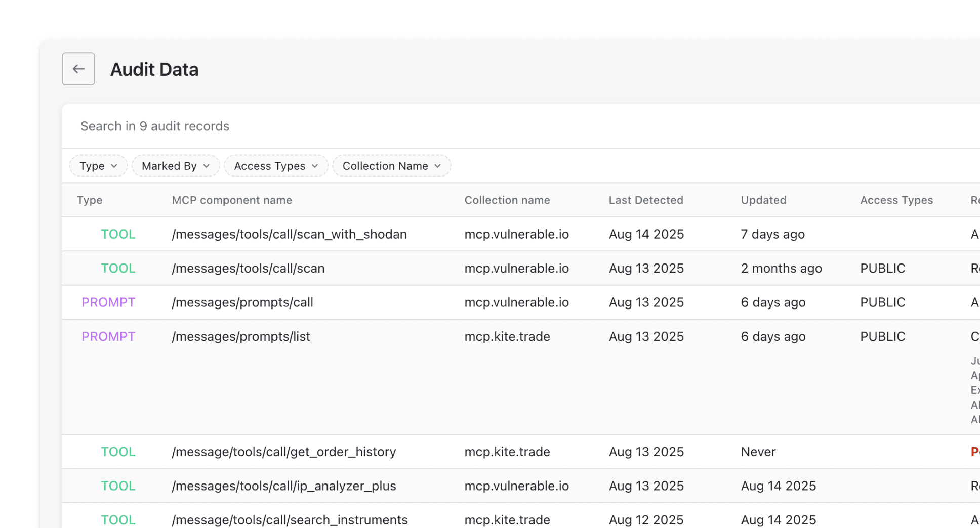Open the scan_with_shodan audit record

[289, 234]
